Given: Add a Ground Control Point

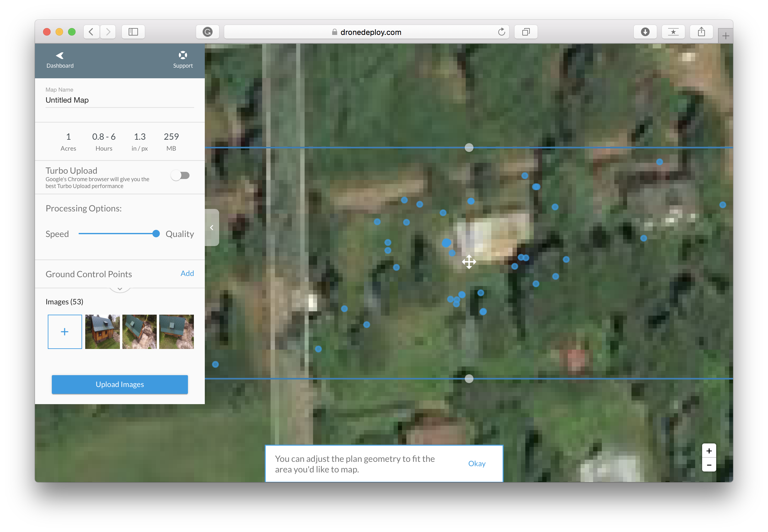Looking at the screenshot, I should 187,273.
